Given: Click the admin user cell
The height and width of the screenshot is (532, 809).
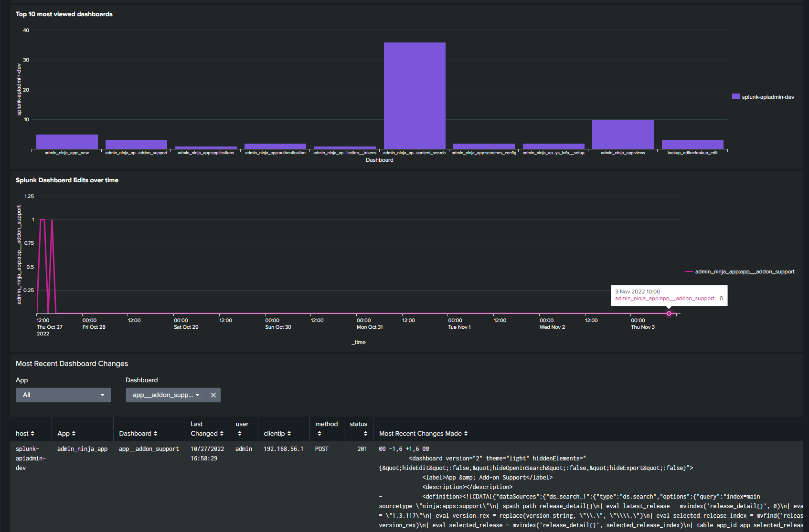Looking at the screenshot, I should pyautogui.click(x=244, y=449).
